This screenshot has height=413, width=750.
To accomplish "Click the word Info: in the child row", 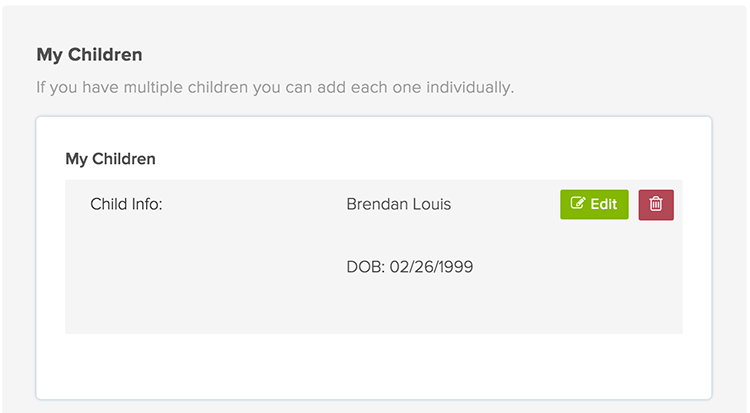I will coord(146,204).
